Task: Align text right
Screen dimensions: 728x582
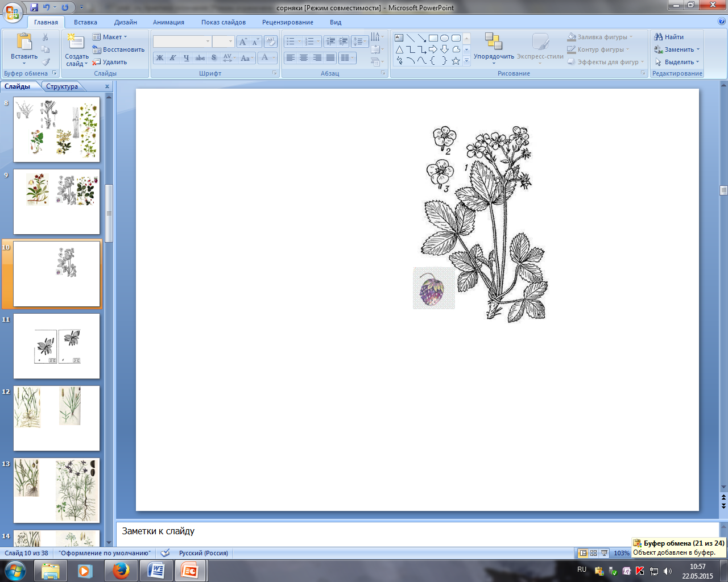Action: pyautogui.click(x=317, y=58)
